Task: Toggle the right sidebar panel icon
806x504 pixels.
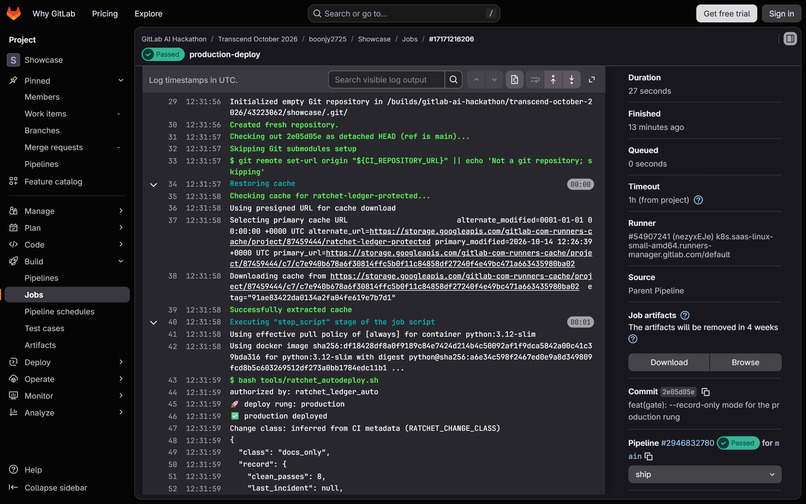Action: pyautogui.click(x=790, y=39)
